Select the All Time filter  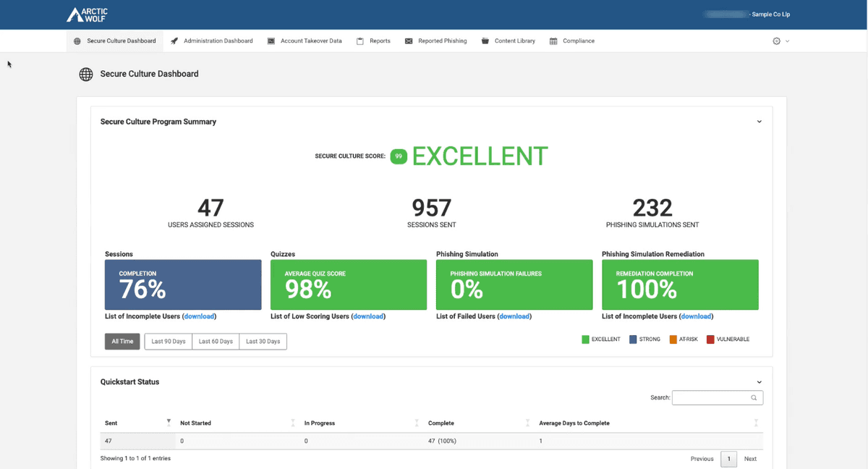(122, 342)
